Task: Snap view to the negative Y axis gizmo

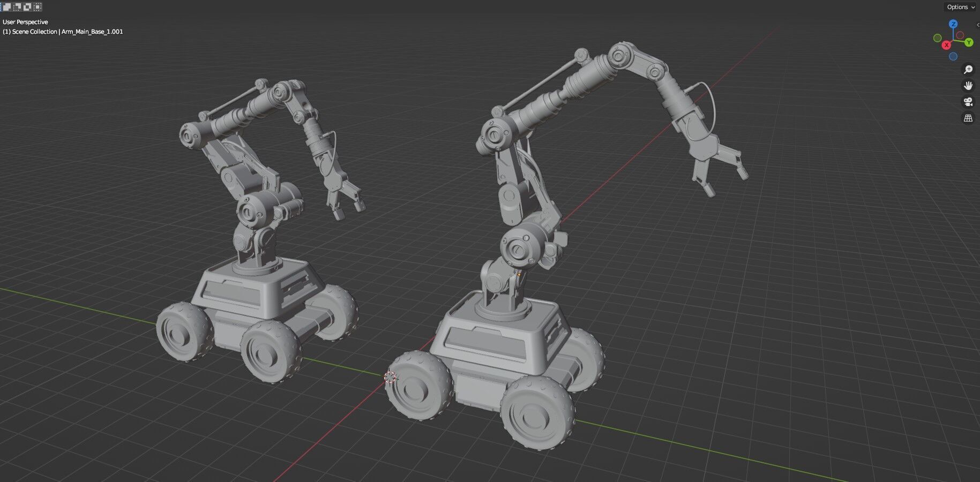Action: 938,37
